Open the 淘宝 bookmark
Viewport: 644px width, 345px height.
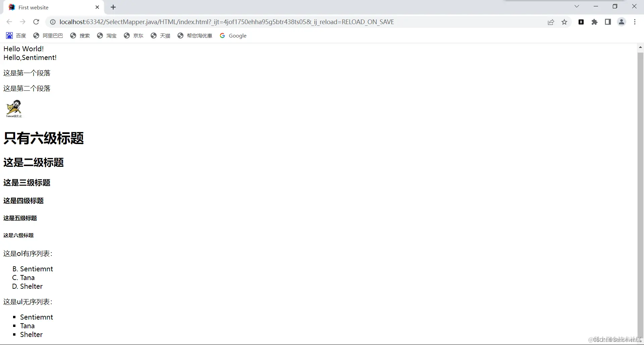pyautogui.click(x=107, y=36)
